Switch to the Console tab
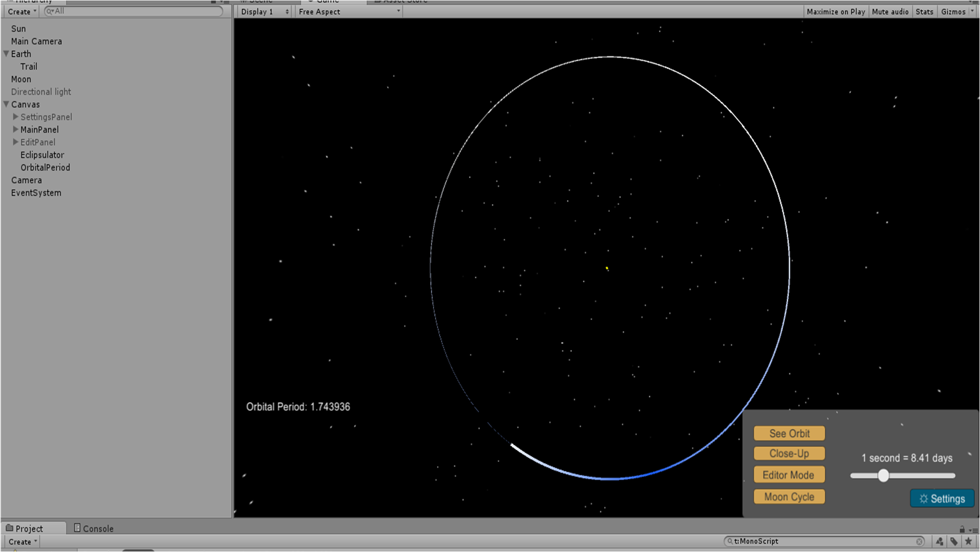Viewport: 980px width, 552px height. click(x=94, y=528)
